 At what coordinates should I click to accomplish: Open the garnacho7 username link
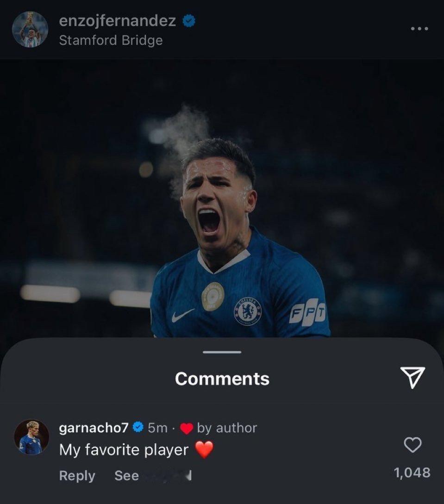coord(94,428)
